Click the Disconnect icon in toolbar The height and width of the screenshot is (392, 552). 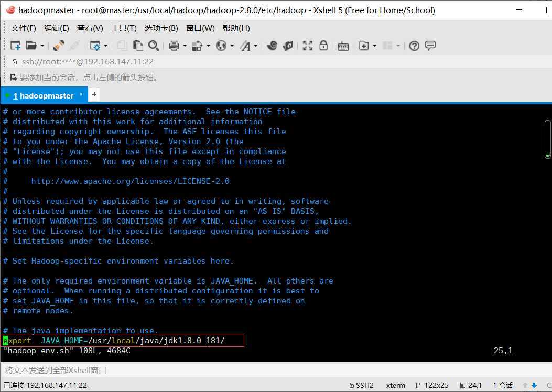(74, 46)
